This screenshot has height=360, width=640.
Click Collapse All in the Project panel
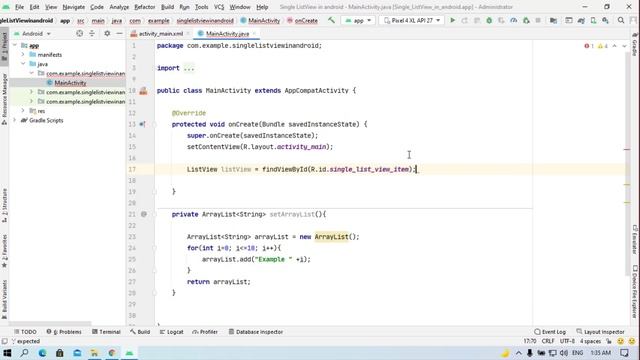pyautogui.click(x=92, y=33)
